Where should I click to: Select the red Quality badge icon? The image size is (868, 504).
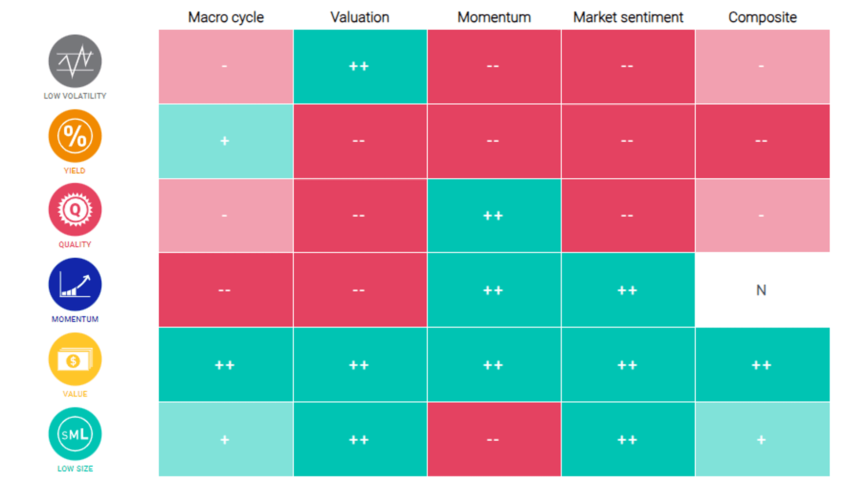(75, 210)
